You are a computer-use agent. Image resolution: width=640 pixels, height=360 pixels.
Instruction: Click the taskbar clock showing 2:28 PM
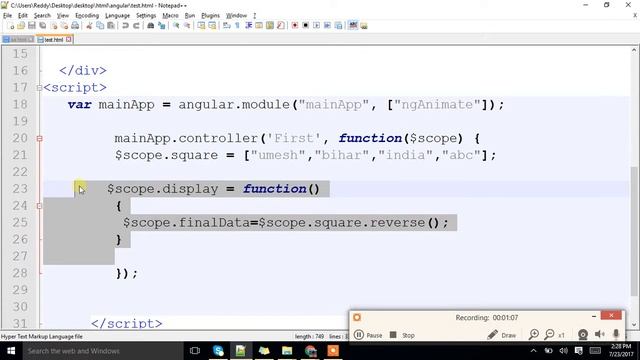tap(621, 351)
